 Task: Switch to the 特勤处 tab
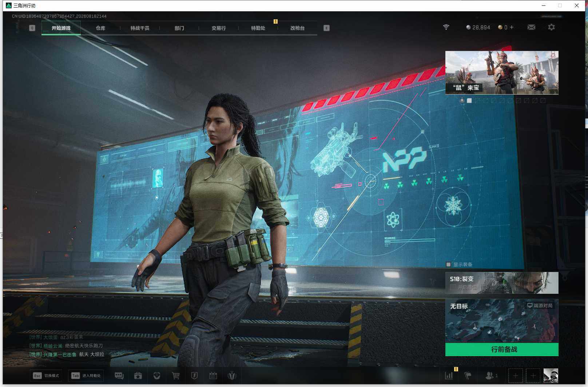pos(258,28)
